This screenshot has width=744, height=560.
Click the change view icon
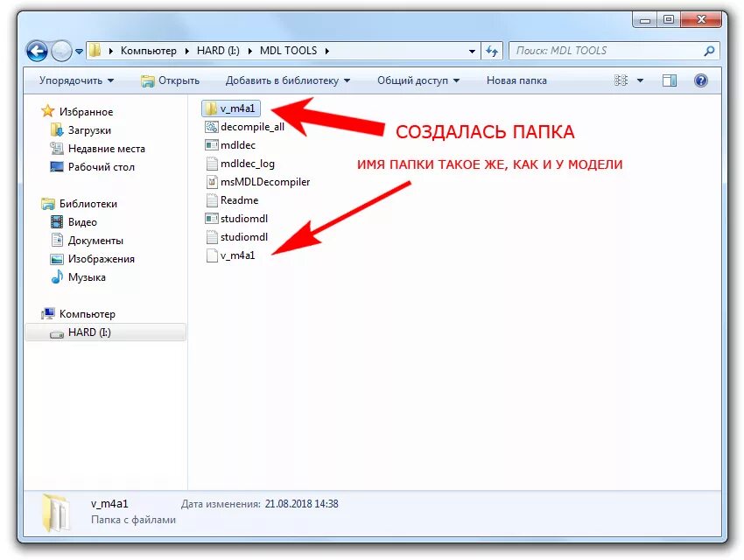[x=621, y=80]
